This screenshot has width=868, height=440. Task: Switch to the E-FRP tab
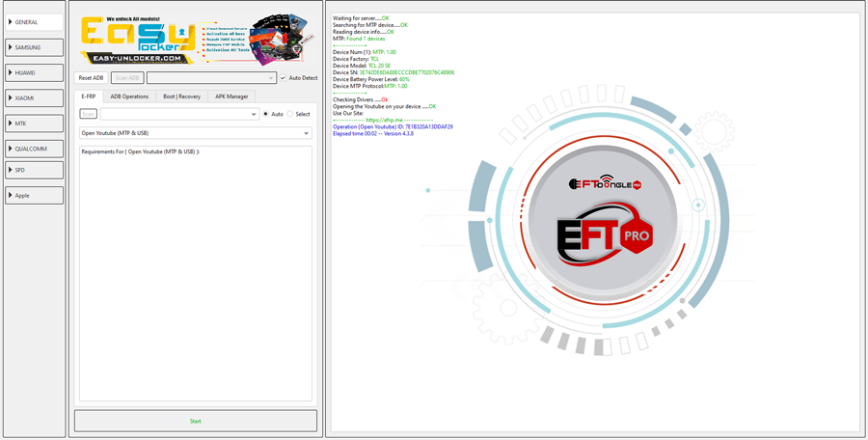point(89,96)
